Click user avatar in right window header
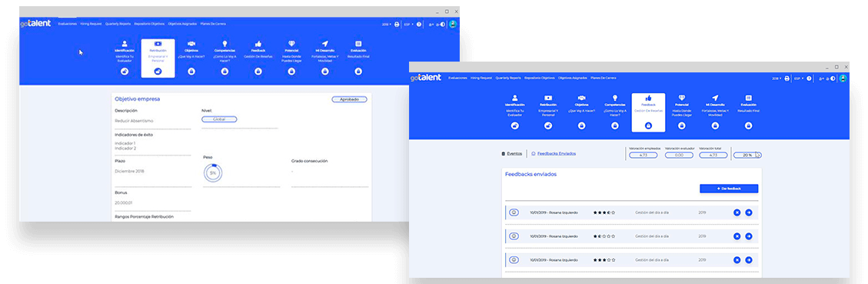Screen dimensions: 868x284 (x=843, y=79)
